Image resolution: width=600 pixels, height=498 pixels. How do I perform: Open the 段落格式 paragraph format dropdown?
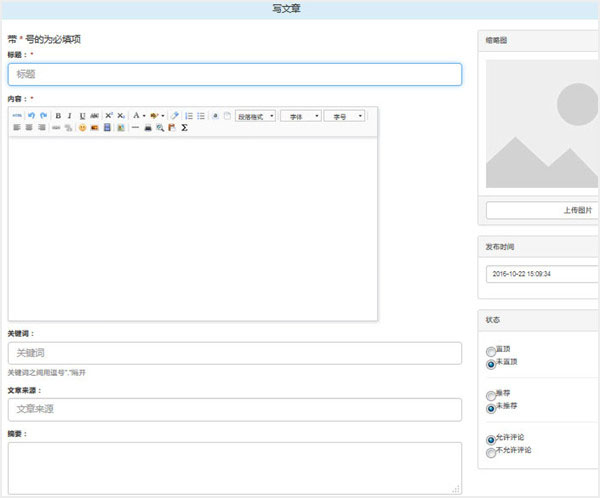(x=255, y=116)
